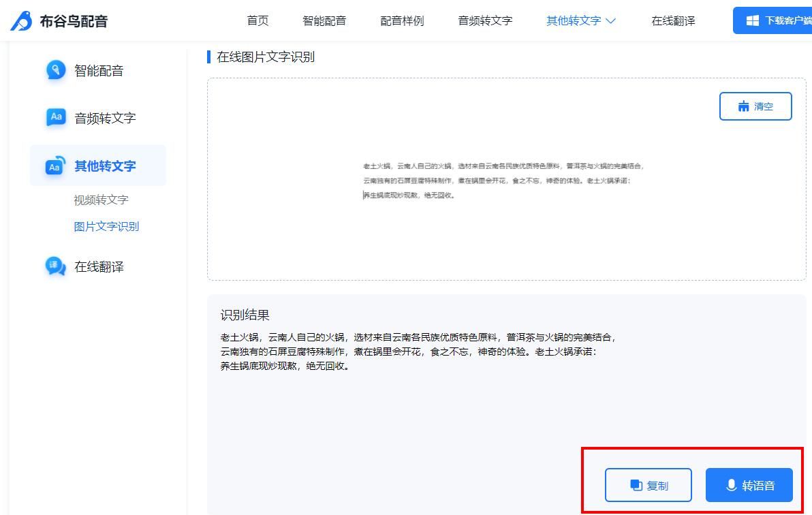Click result line 养生锅底现炒现熬，绝无回收。
Image resolution: width=812 pixels, height=515 pixels.
[286, 366]
